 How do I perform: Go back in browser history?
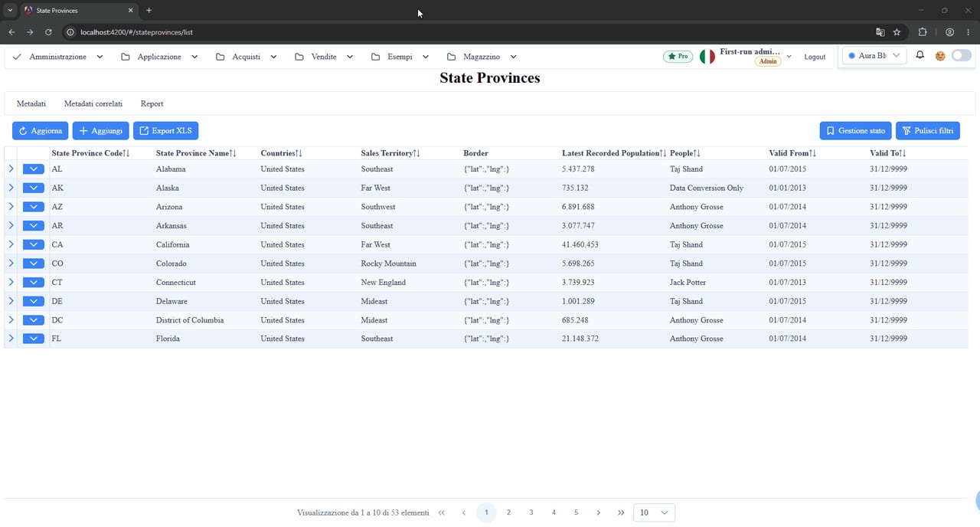[x=11, y=32]
